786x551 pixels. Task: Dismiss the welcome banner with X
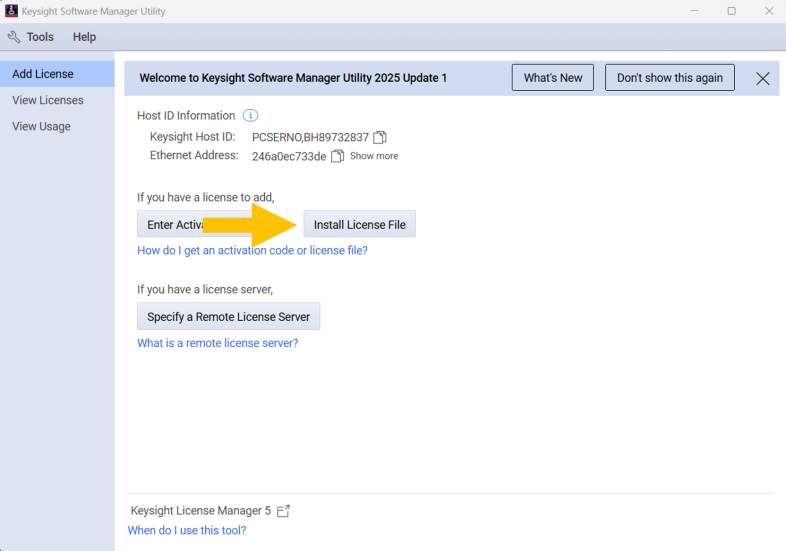(762, 78)
